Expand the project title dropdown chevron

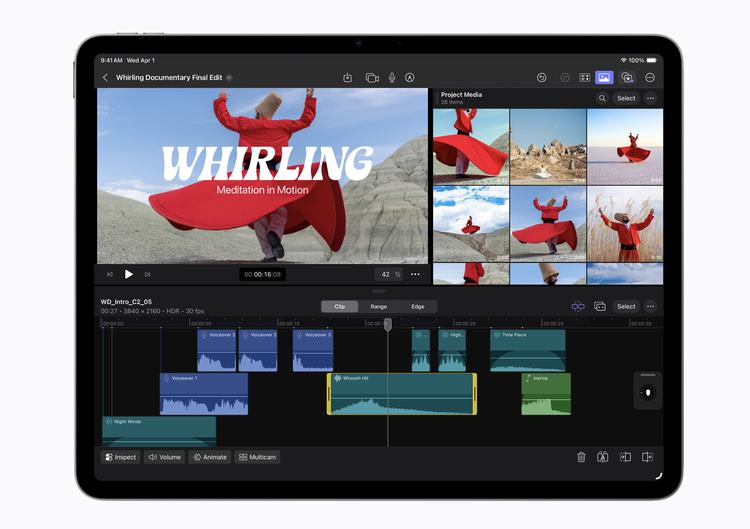[229, 77]
